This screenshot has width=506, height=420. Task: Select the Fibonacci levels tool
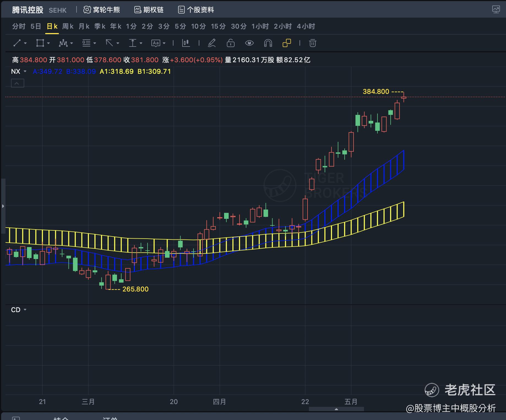(86, 43)
